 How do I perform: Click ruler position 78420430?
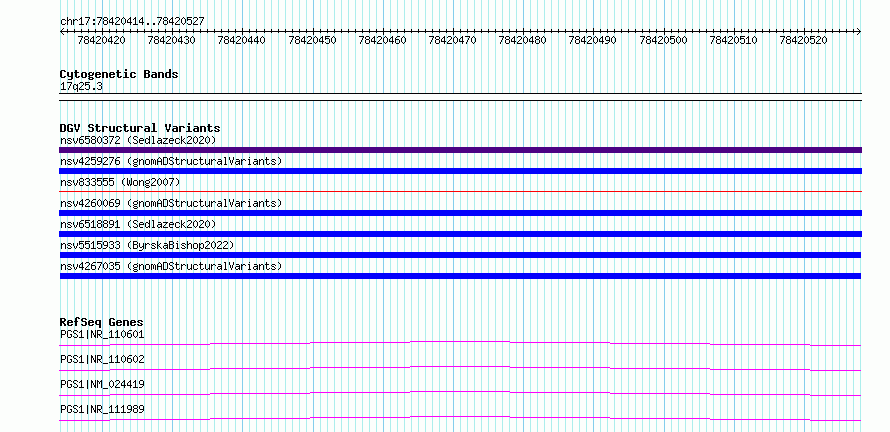[171, 40]
